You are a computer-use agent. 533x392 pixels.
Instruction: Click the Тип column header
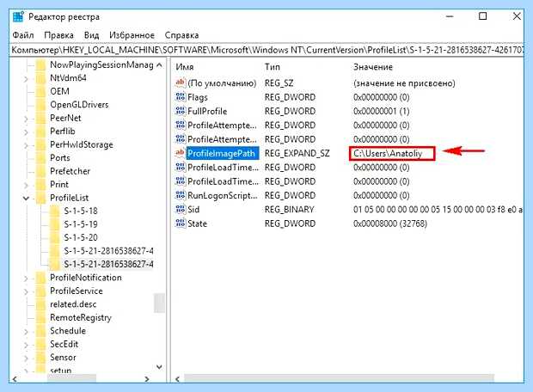[273, 67]
